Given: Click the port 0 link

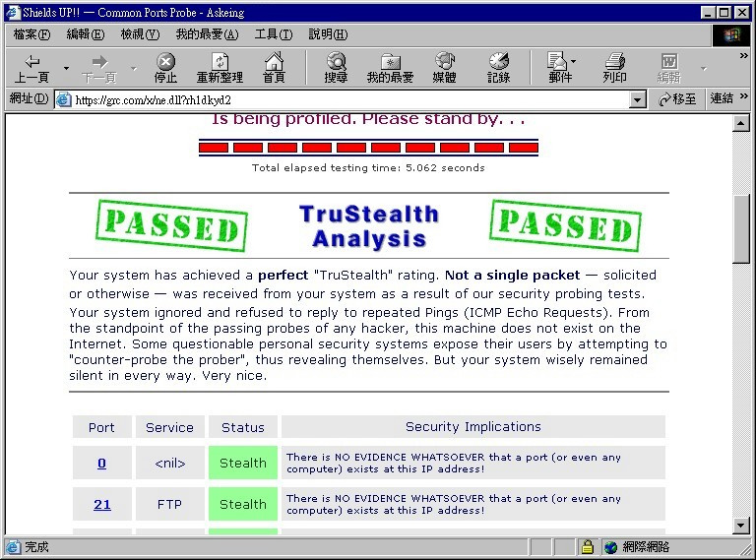Looking at the screenshot, I should [101, 463].
